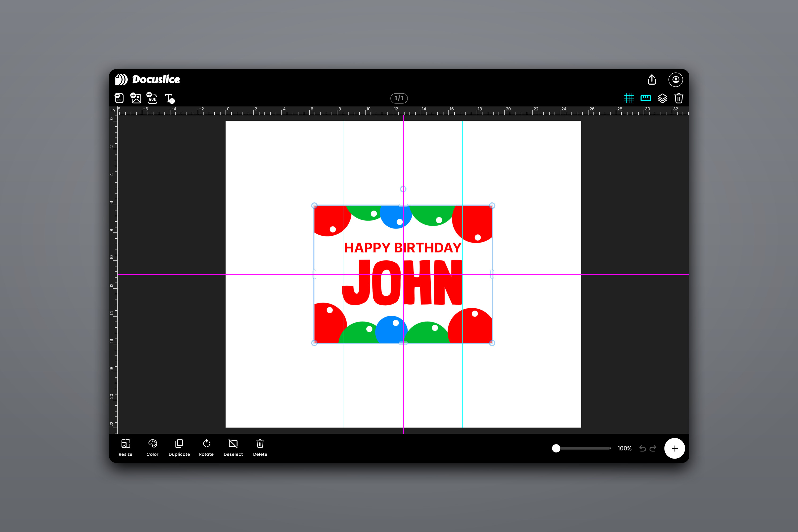The image size is (798, 532).
Task: Open the layers panel icon
Action: [x=662, y=98]
